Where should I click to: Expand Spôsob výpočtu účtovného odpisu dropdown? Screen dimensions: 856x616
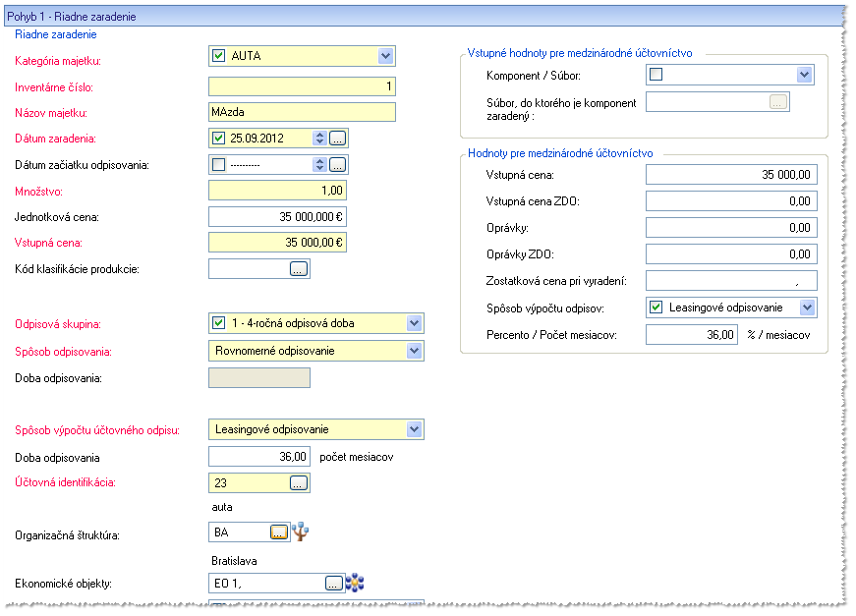point(415,429)
